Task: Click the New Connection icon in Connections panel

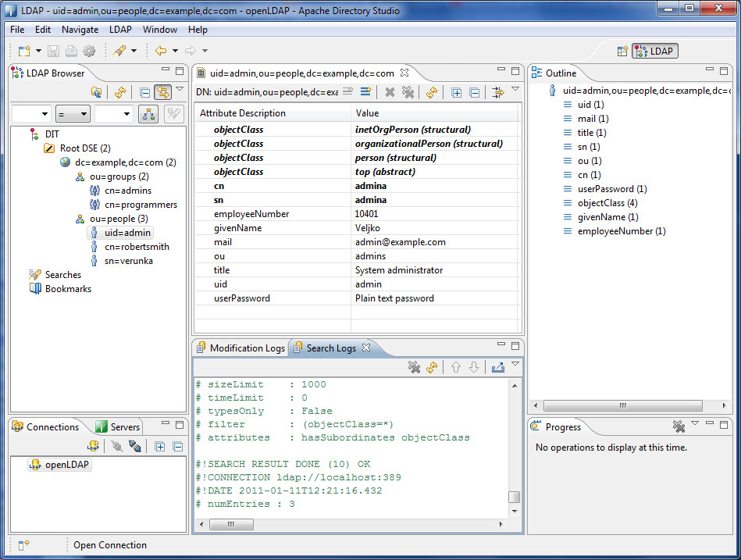Action: click(x=93, y=446)
